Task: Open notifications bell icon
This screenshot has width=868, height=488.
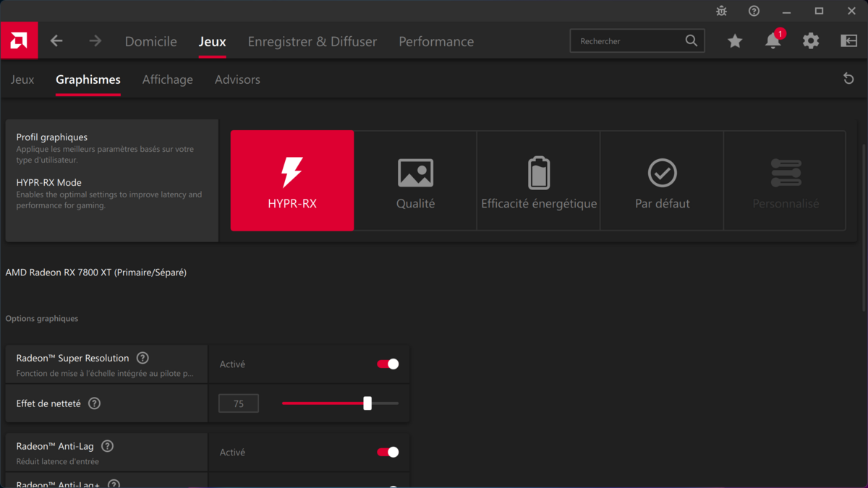Action: click(773, 40)
